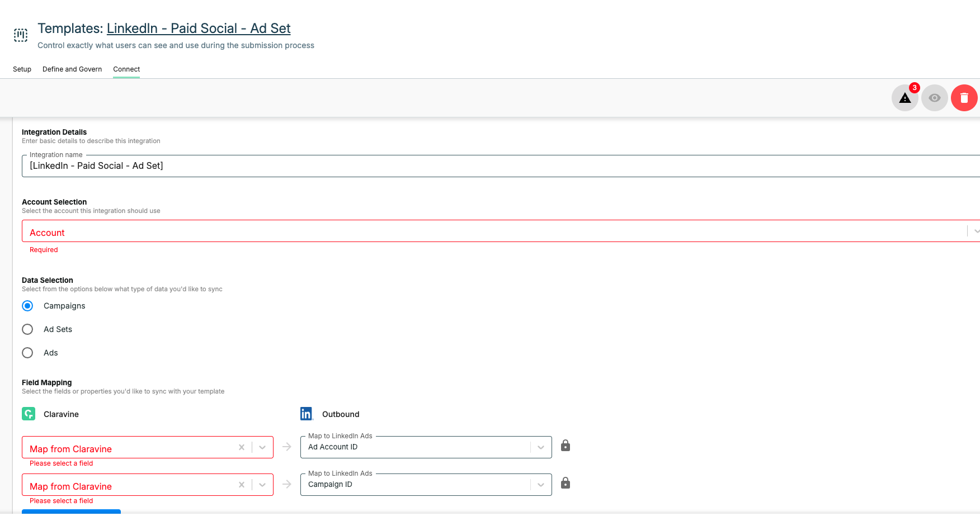This screenshot has height=521, width=980.
Task: Click the Ads option label
Action: (x=51, y=353)
